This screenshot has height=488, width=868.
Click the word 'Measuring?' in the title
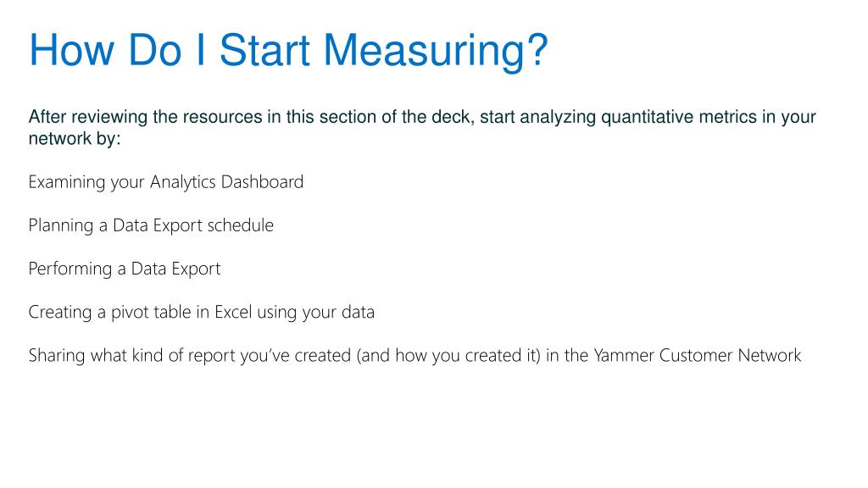click(436, 50)
